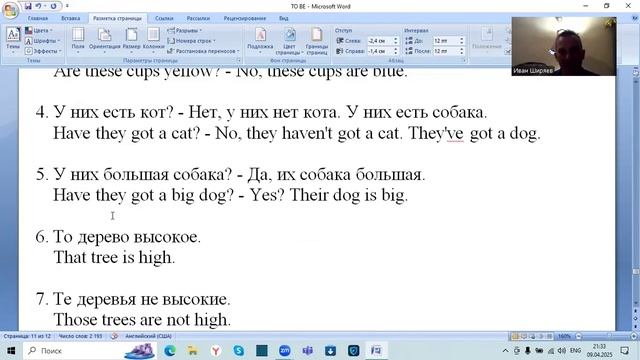
Task: Expand the Расстановка переносов dropdown
Action: coord(203,51)
